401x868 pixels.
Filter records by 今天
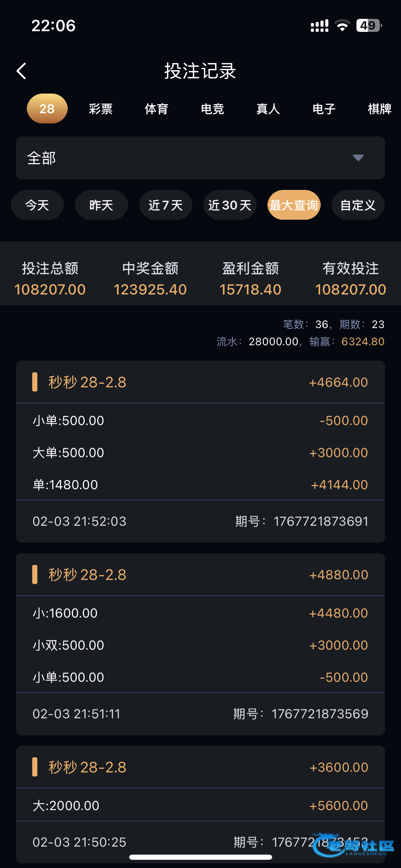(x=37, y=205)
